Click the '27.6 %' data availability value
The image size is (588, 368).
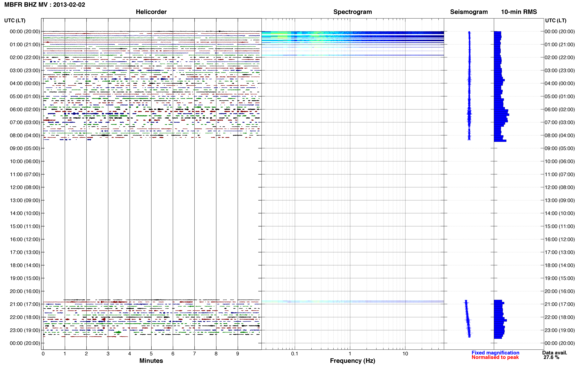[551, 357]
